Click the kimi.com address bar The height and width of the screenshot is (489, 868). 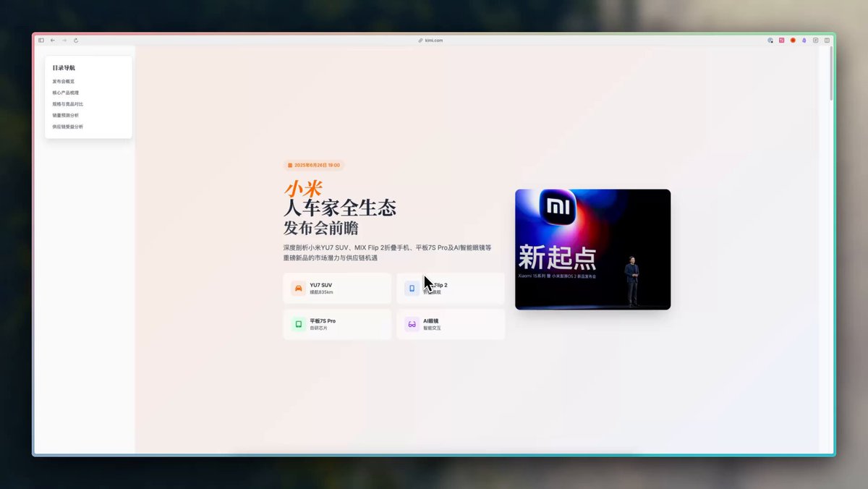[x=434, y=41]
